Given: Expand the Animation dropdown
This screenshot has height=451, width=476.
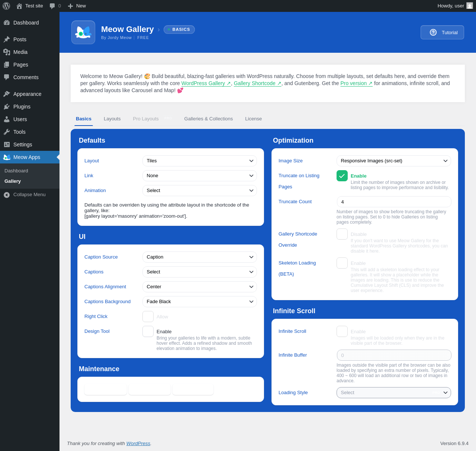Looking at the screenshot, I should click(200, 191).
